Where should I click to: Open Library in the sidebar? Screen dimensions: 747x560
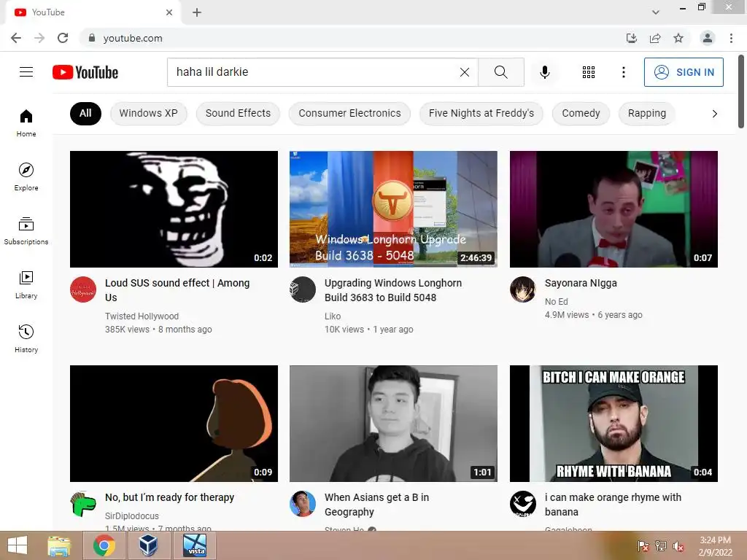[26, 285]
